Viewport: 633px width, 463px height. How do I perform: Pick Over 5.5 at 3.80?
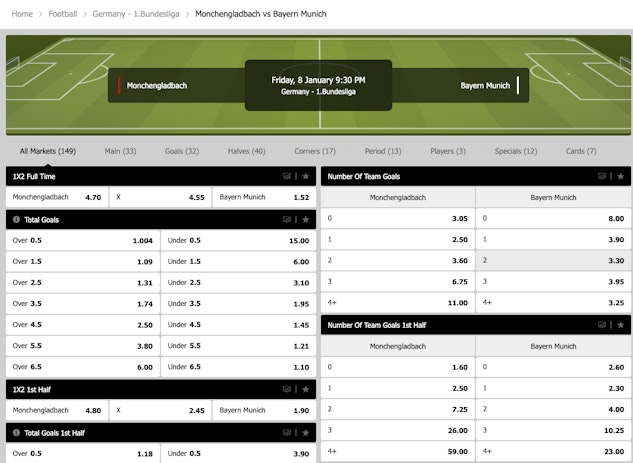[83, 346]
